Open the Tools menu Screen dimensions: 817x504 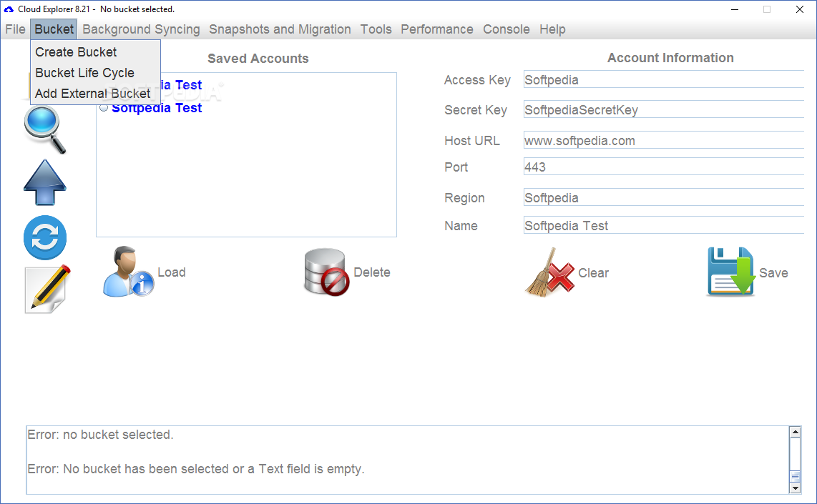[x=376, y=29]
